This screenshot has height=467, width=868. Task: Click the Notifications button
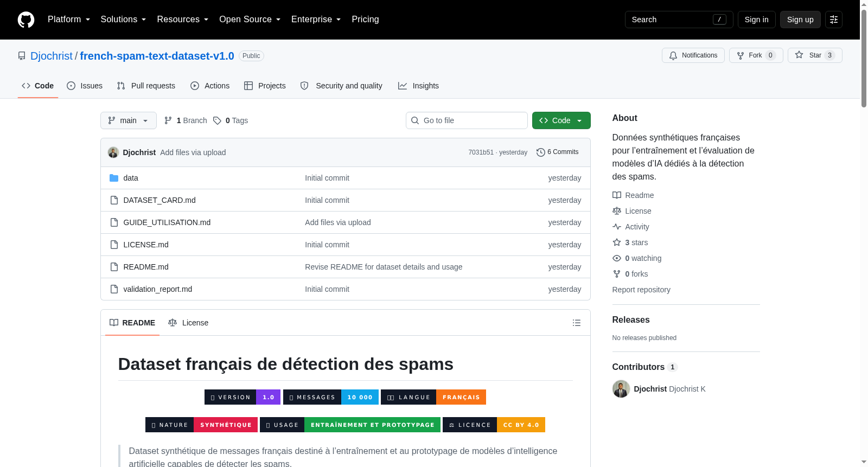(x=693, y=55)
